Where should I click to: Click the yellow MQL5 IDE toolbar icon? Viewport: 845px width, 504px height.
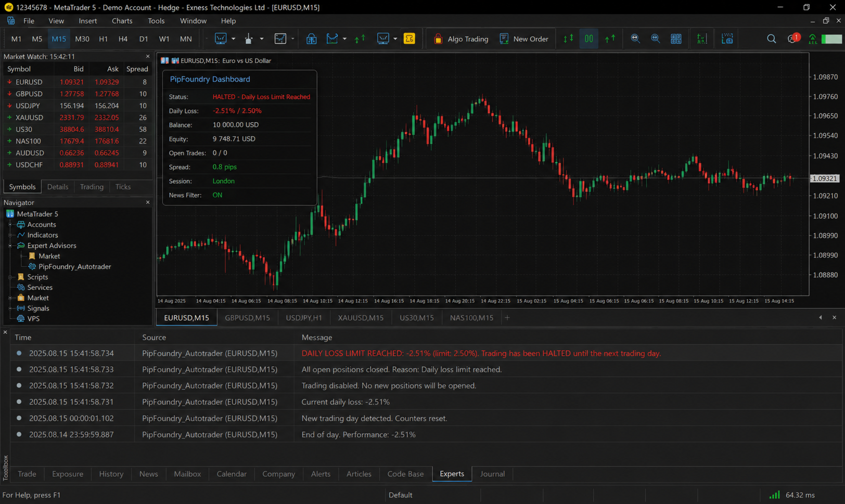point(409,39)
